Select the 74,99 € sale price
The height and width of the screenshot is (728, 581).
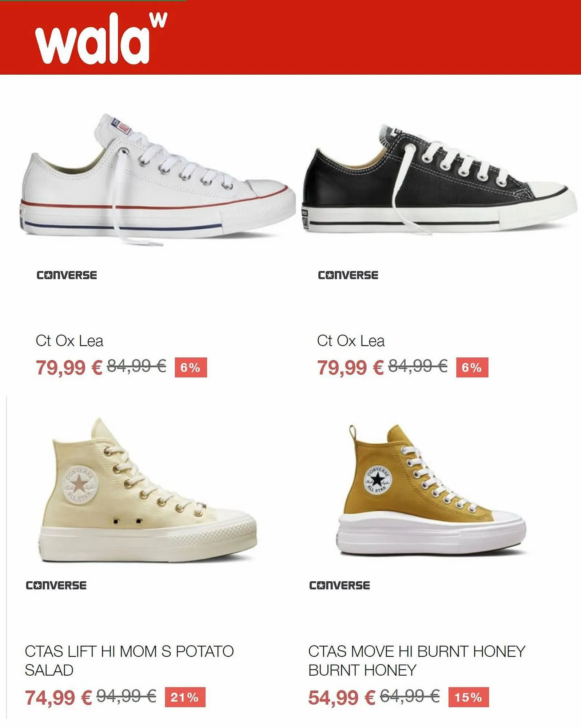(58, 698)
